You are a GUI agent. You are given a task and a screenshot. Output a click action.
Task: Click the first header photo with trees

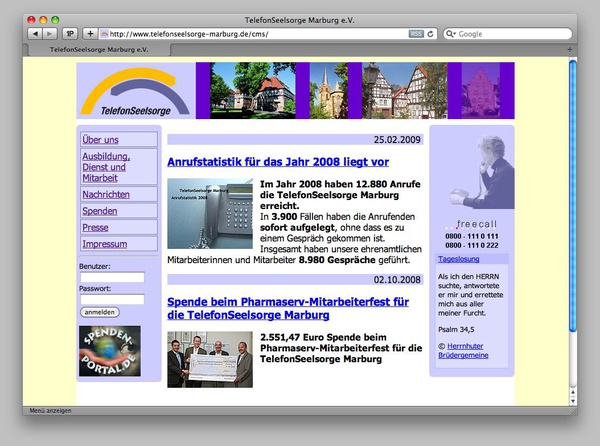point(253,91)
